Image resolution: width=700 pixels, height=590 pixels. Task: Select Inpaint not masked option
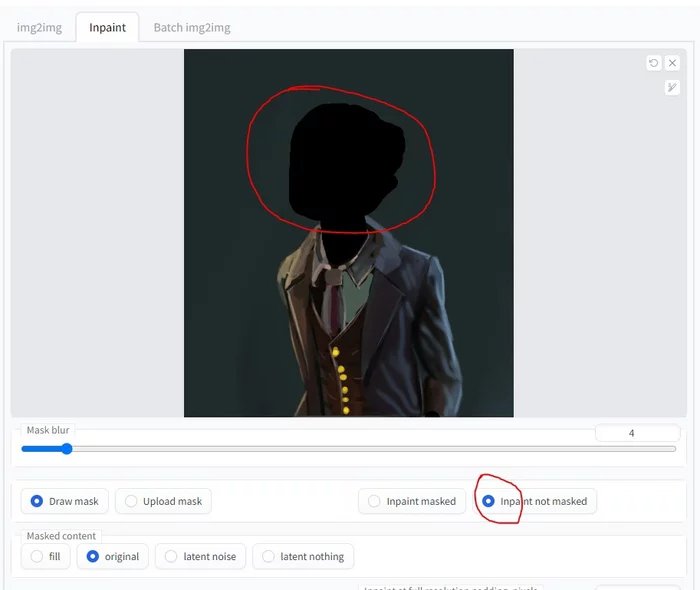click(x=534, y=501)
